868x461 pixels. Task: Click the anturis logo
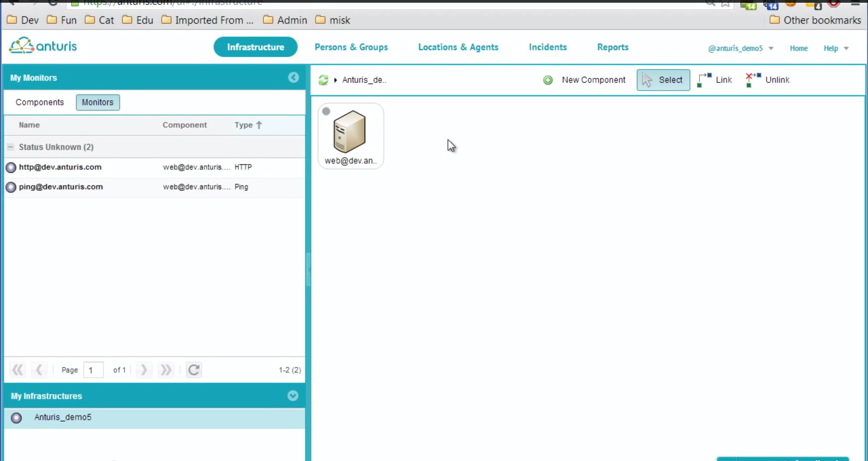click(x=43, y=46)
